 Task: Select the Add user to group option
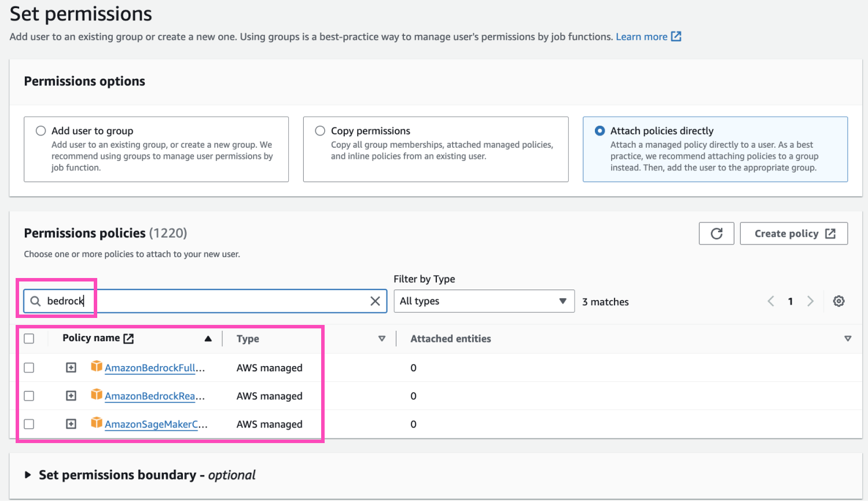[41, 131]
